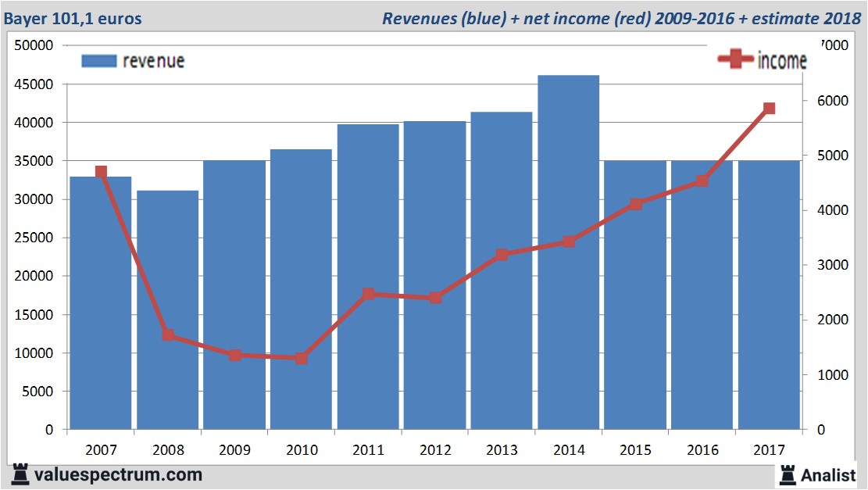
Task: Click the 50000 label on the left axis
Action: coord(34,45)
